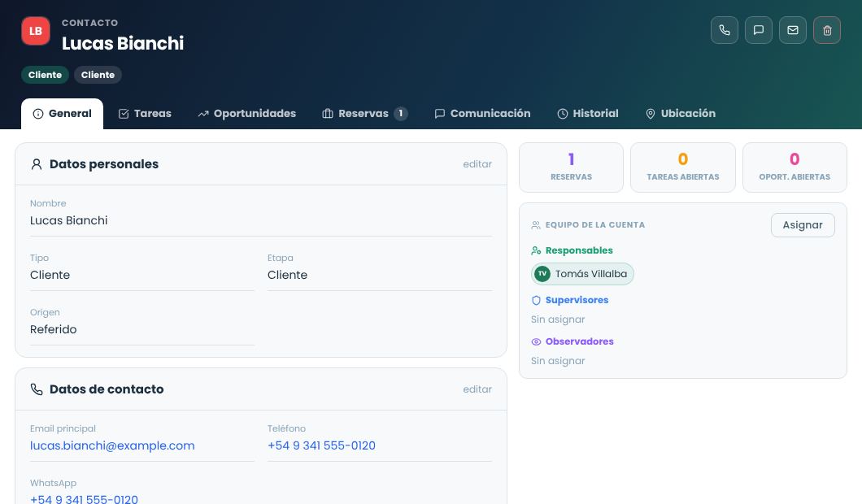Click the shield icon beside Supervisores
This screenshot has height=504, width=862.
536,301
